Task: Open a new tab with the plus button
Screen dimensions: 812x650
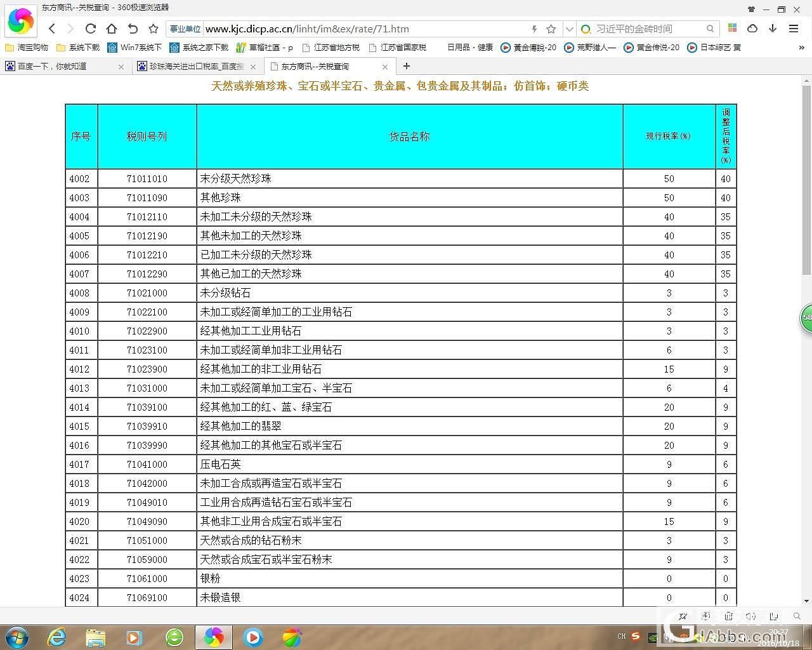Action: [x=407, y=66]
